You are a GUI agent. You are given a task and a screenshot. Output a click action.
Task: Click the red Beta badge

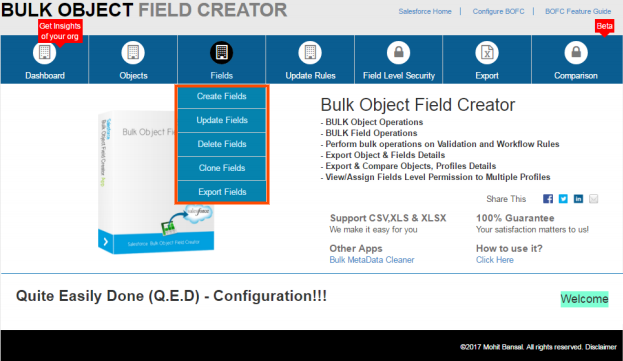point(604,26)
